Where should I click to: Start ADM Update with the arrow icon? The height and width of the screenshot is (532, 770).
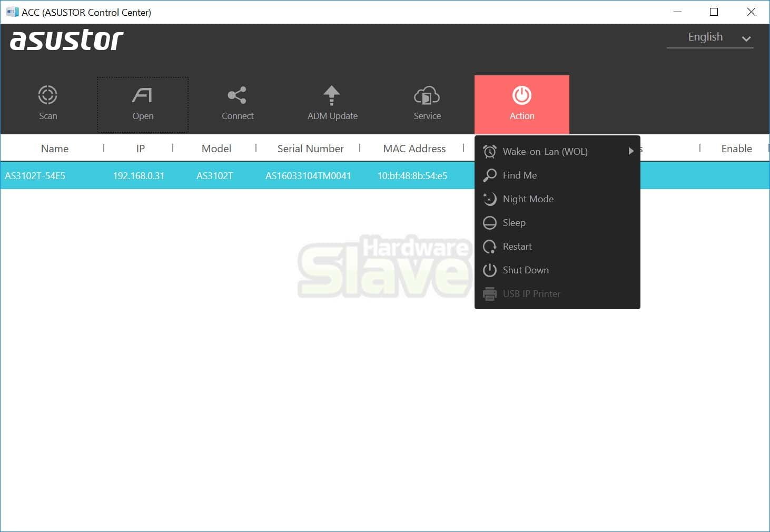coord(332,95)
